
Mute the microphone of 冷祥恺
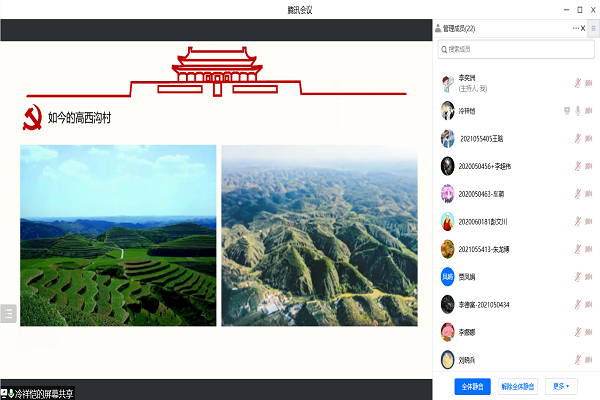[x=577, y=111]
